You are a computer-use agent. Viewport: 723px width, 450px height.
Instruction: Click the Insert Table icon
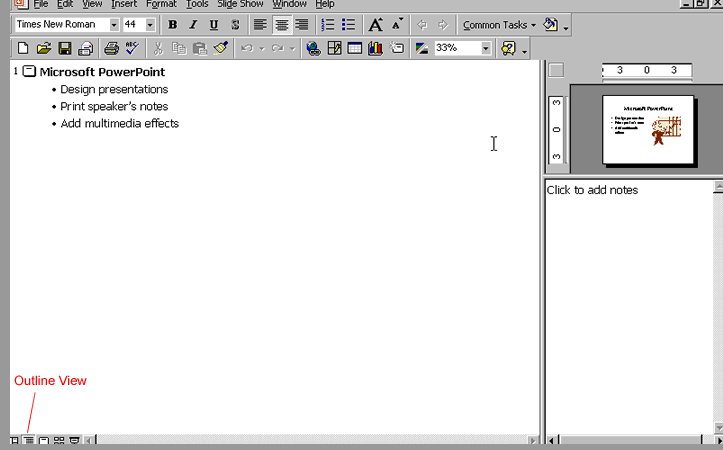(355, 48)
